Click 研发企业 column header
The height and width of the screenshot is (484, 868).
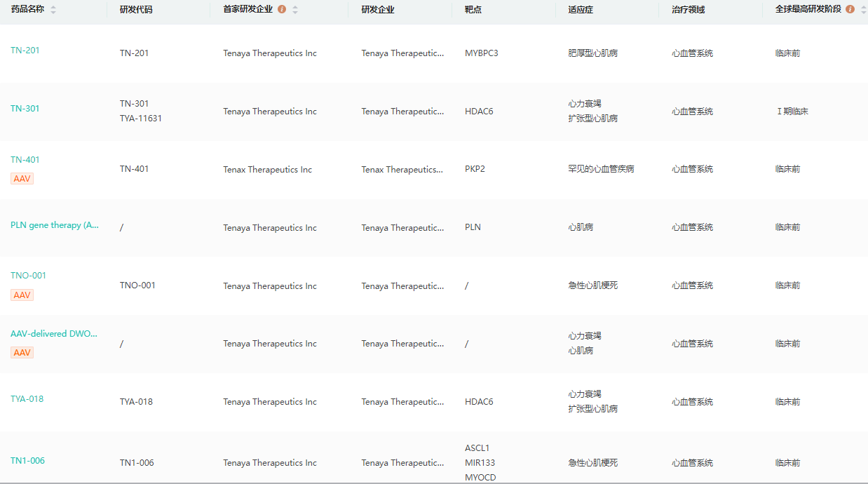[x=378, y=10]
